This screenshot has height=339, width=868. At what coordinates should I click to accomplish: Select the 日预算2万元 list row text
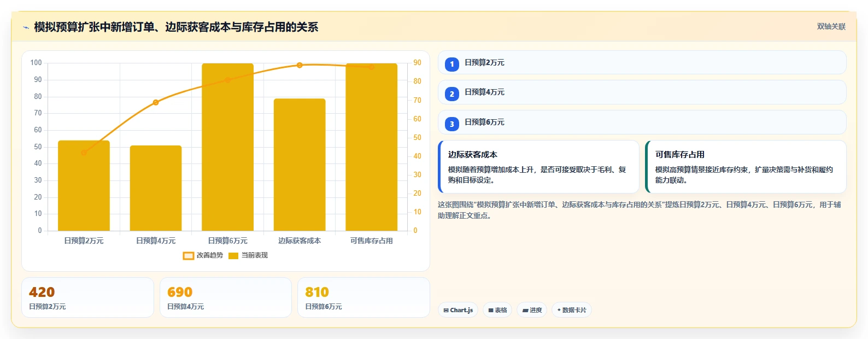click(x=484, y=63)
